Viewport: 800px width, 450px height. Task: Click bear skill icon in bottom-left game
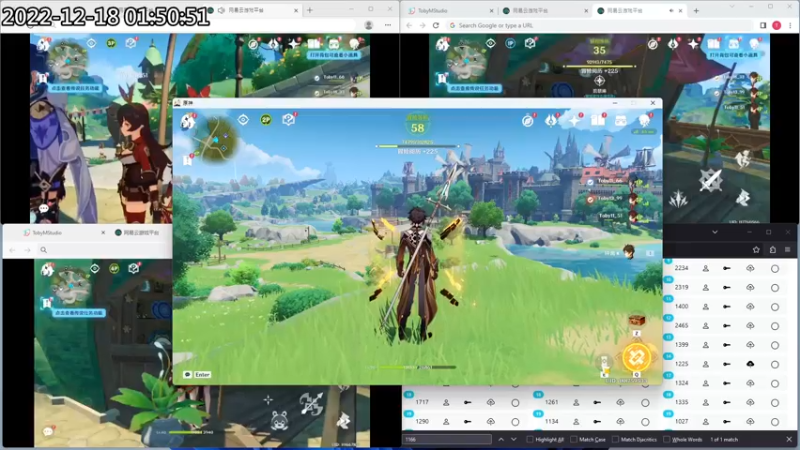click(x=279, y=421)
